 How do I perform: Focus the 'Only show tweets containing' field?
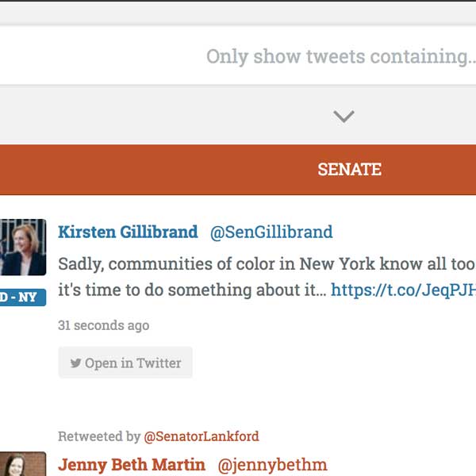point(238,56)
